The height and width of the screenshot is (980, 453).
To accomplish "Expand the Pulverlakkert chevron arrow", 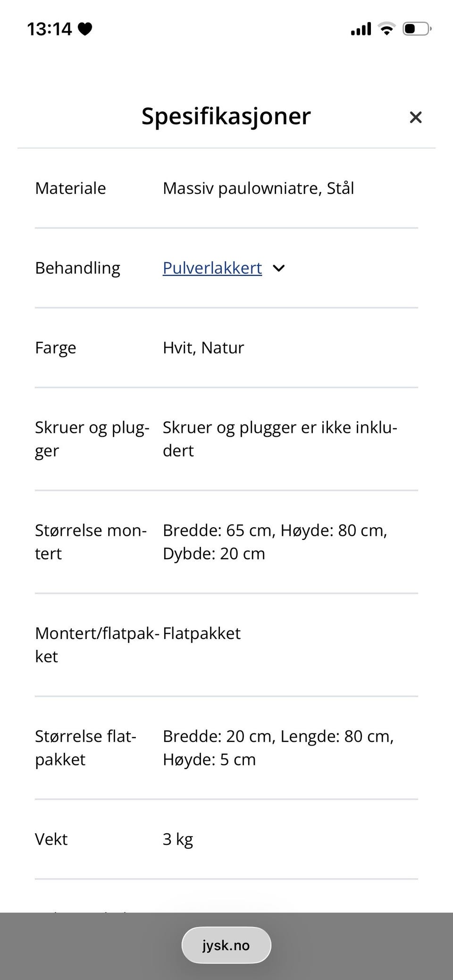I will click(279, 268).
